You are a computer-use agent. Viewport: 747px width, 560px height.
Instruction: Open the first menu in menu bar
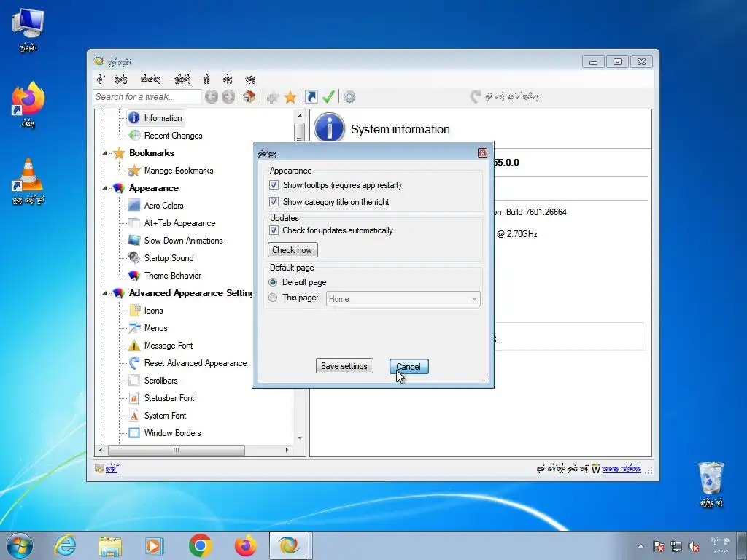100,79
